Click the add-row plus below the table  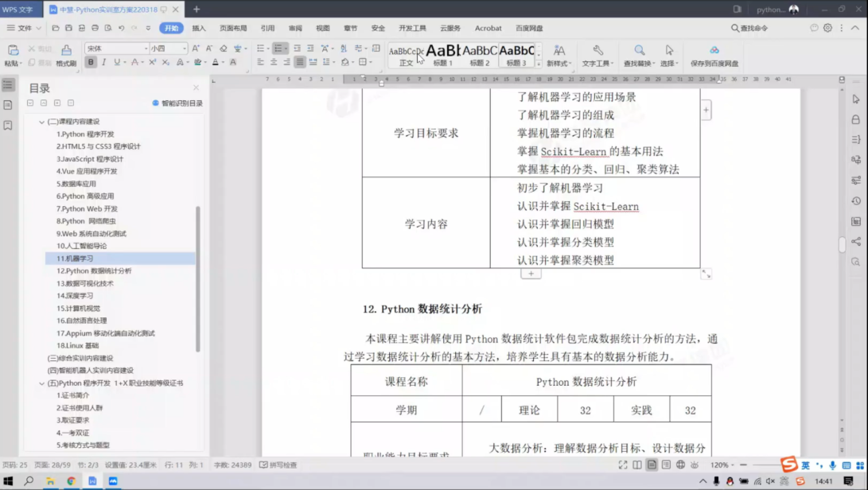point(531,274)
